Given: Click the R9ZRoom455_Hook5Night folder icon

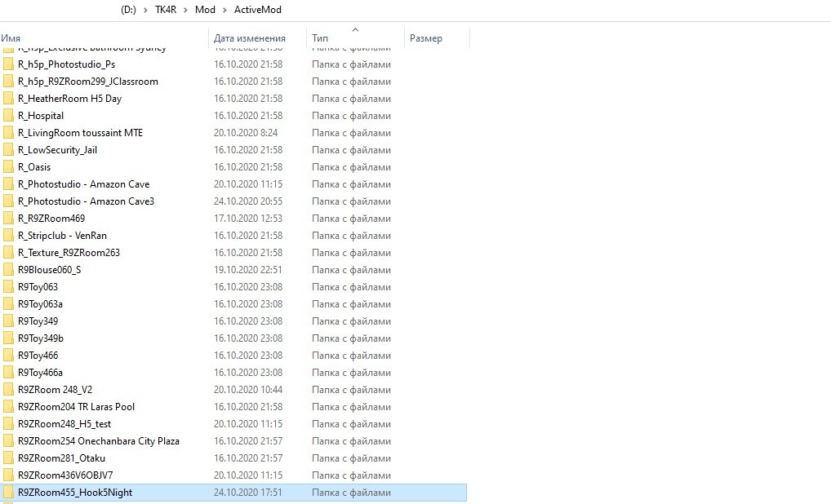Looking at the screenshot, I should pyautogui.click(x=8, y=493).
